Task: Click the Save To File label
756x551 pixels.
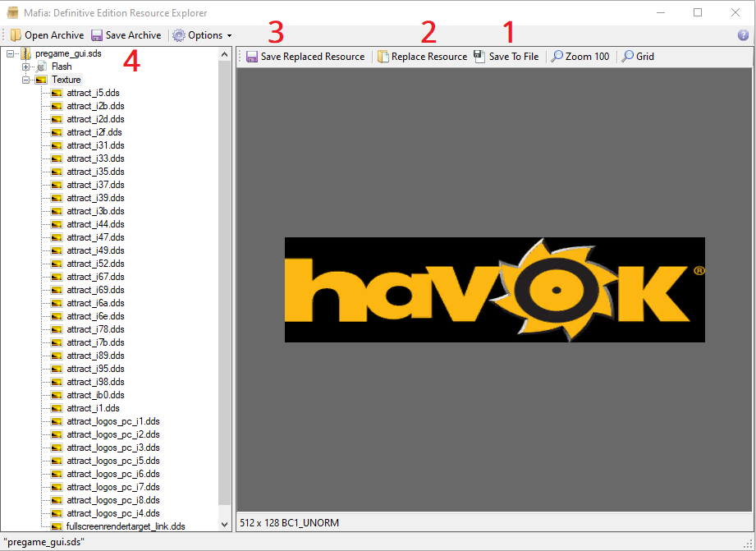Action: pyautogui.click(x=514, y=57)
